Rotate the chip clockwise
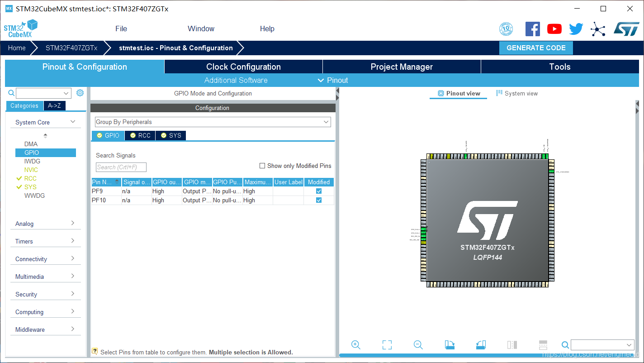The width and height of the screenshot is (644, 363). point(450,345)
